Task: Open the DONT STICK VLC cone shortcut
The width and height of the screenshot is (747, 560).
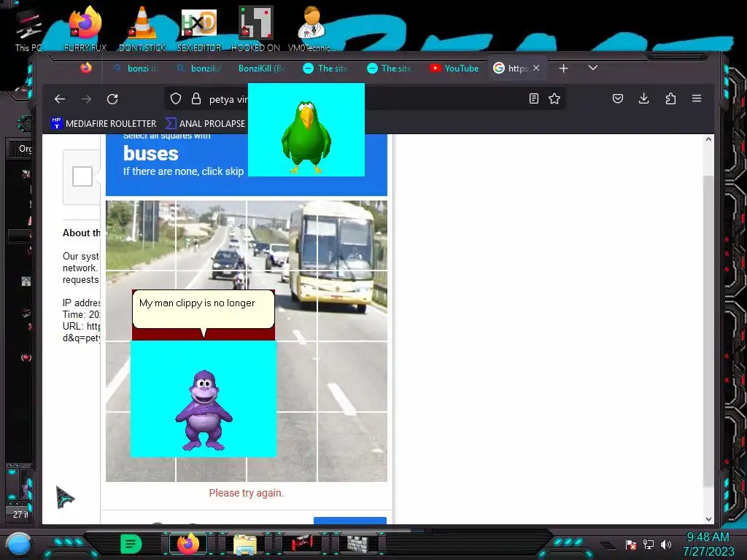Action: 142,28
